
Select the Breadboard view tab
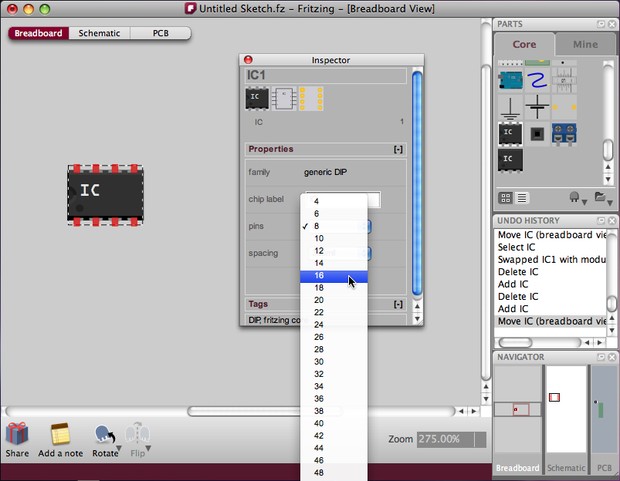(38, 33)
